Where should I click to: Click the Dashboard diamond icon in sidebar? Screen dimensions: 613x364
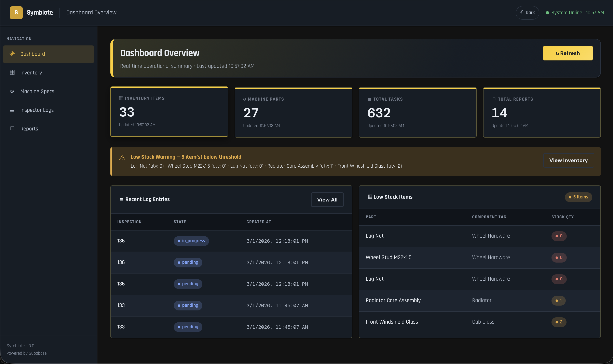click(12, 54)
